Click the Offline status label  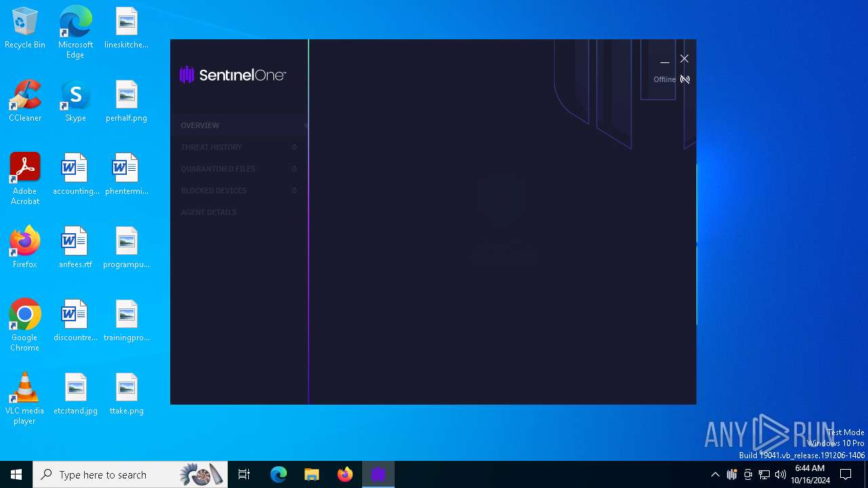665,79
